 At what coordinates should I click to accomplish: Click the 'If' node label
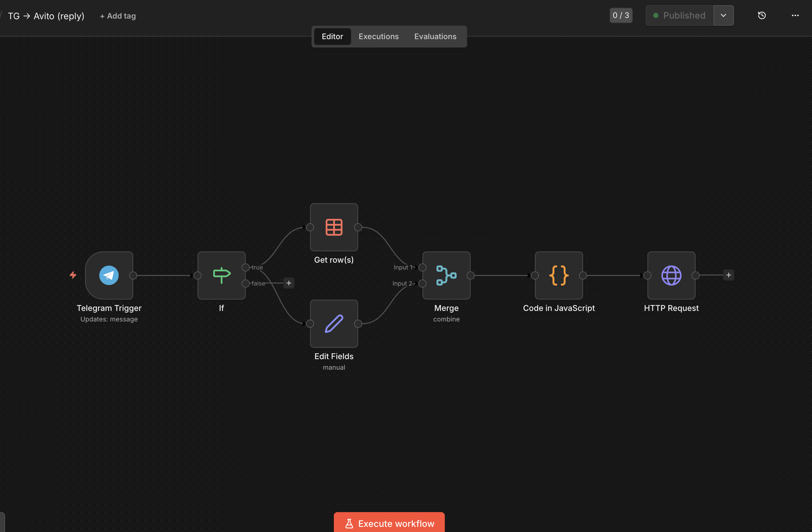click(221, 308)
